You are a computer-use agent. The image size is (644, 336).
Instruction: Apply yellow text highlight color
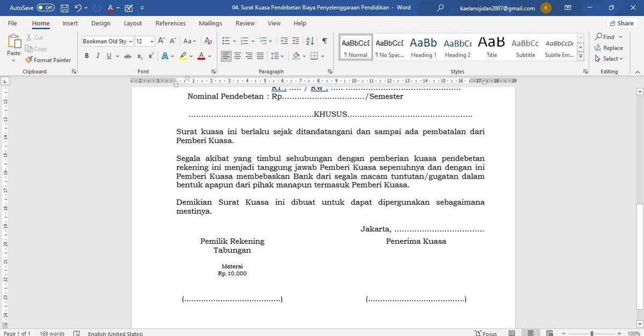[x=183, y=56]
